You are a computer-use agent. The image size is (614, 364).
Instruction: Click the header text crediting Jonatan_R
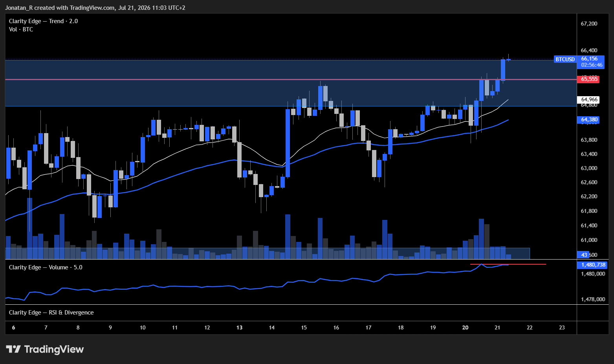(95, 7)
